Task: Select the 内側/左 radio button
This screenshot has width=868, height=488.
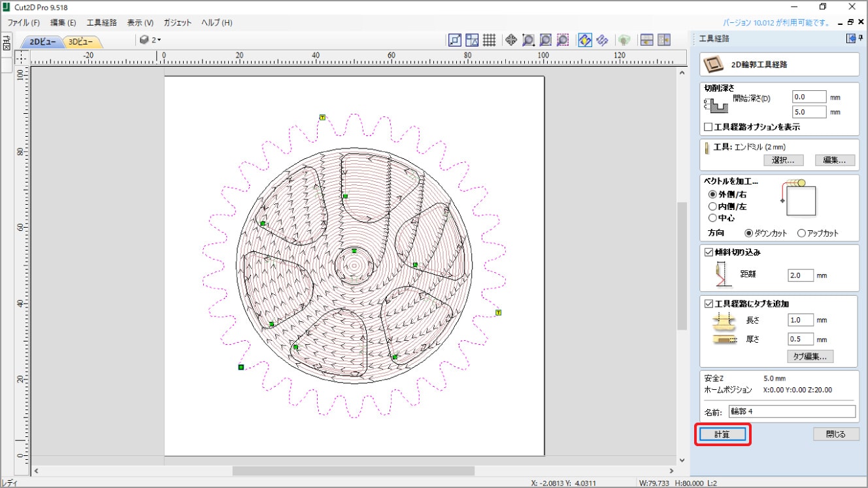Action: tap(712, 206)
